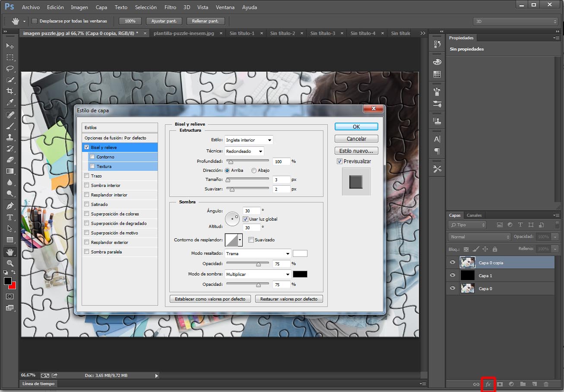Image resolution: width=564 pixels, height=392 pixels.
Task: Select the Eyedropper tool
Action: click(10, 102)
